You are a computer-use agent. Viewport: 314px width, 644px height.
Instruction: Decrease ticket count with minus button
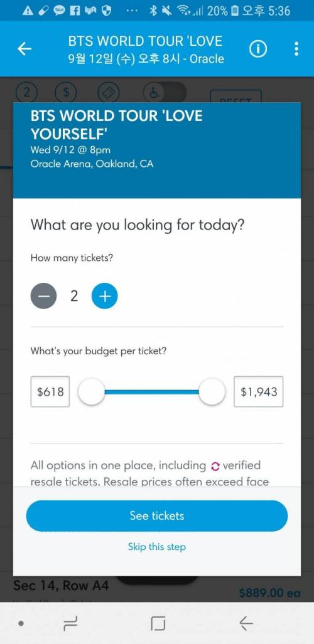[43, 296]
